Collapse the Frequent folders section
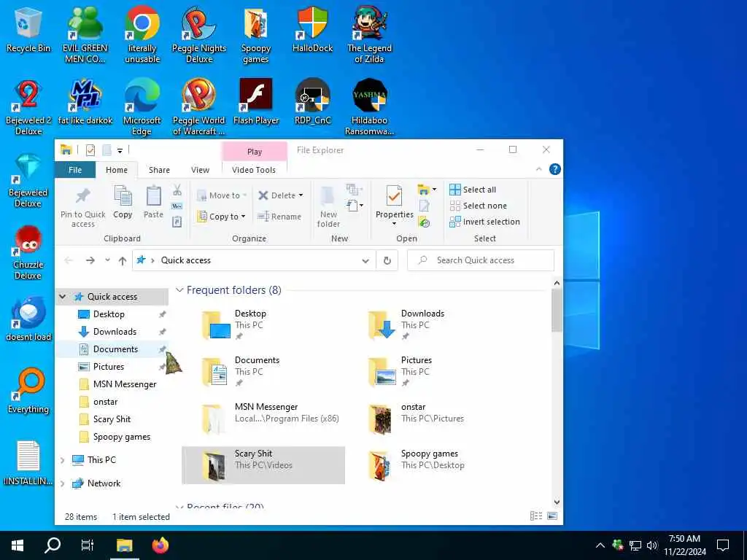Screen dimensions: 747x560 [179, 290]
